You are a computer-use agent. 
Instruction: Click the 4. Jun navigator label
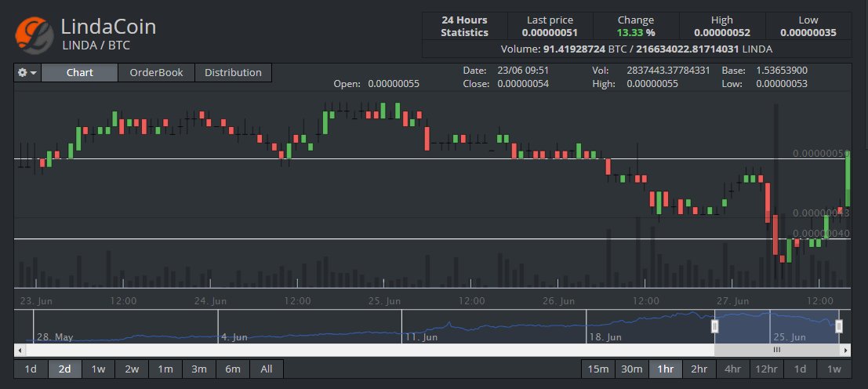point(234,337)
